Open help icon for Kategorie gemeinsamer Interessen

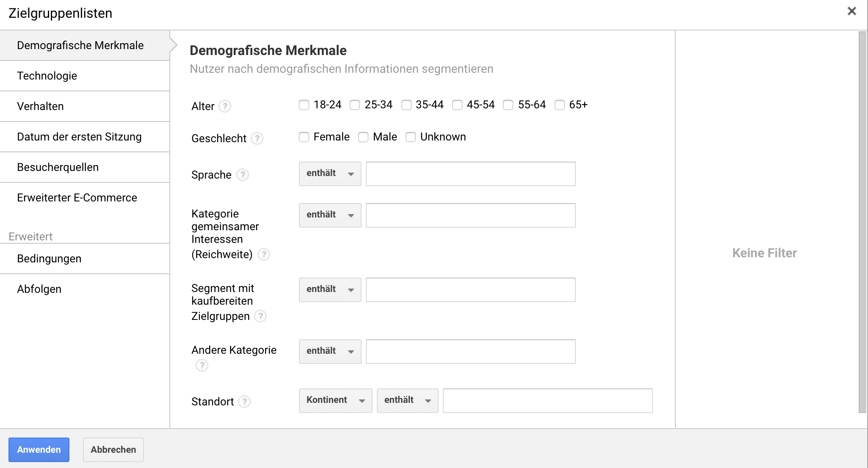264,254
